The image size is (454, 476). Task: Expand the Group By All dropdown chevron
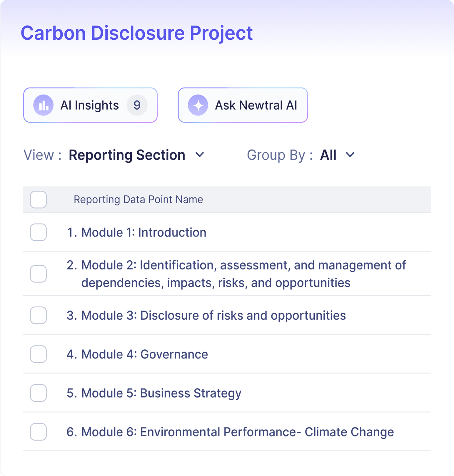350,155
